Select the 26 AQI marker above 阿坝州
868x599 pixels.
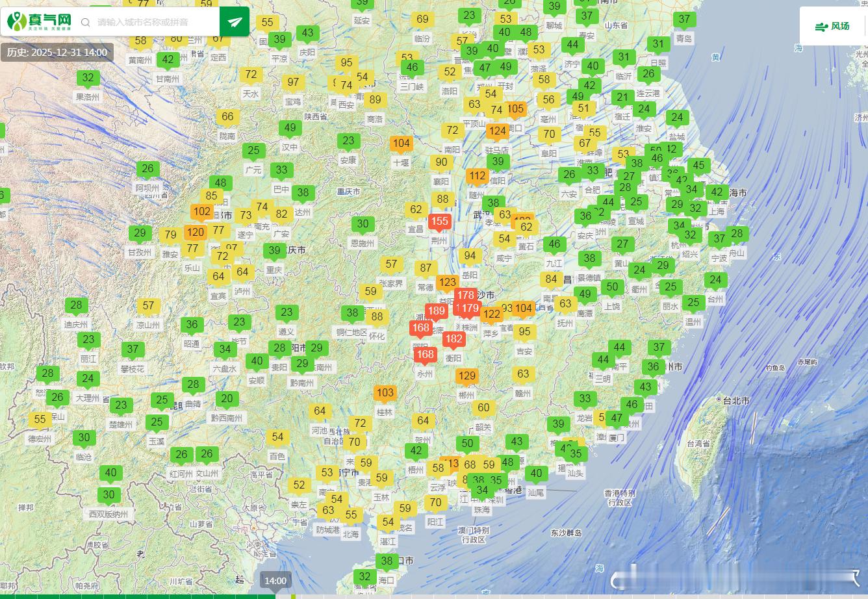(148, 169)
